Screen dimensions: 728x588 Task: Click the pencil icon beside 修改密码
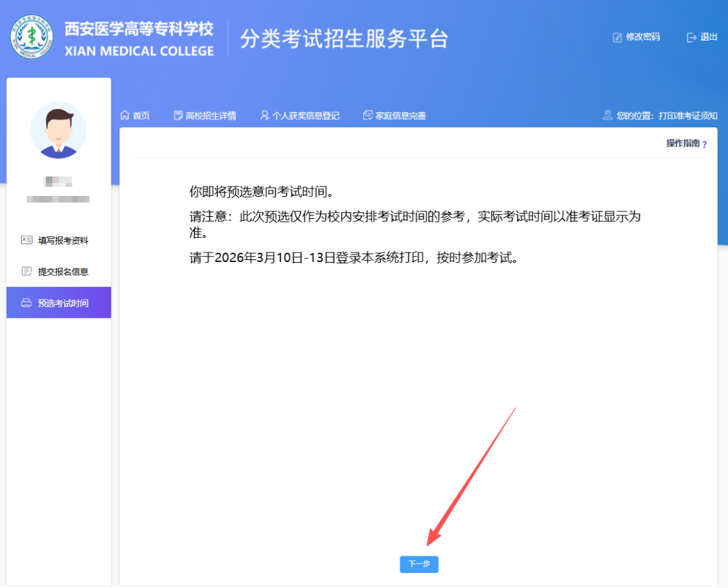click(x=617, y=38)
